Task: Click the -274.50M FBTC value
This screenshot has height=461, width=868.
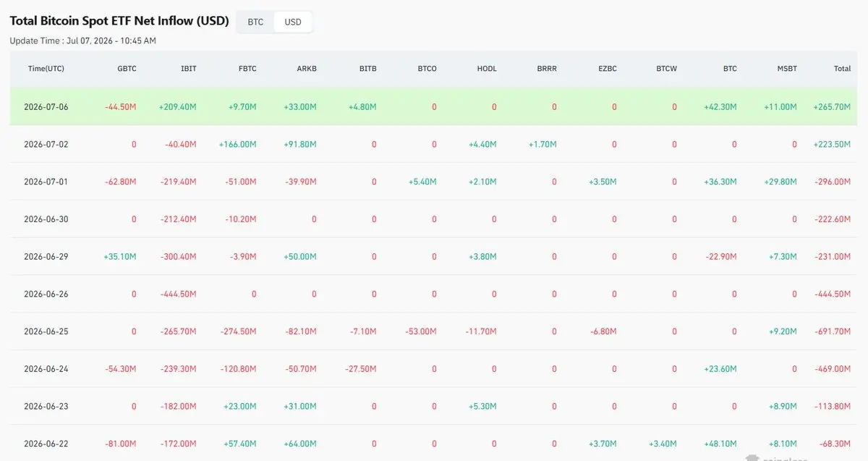Action: click(239, 331)
